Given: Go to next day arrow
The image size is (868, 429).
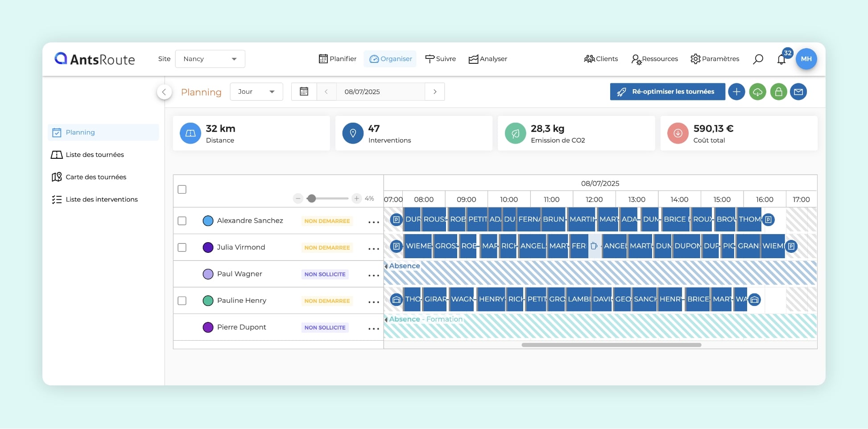Looking at the screenshot, I should (x=435, y=91).
